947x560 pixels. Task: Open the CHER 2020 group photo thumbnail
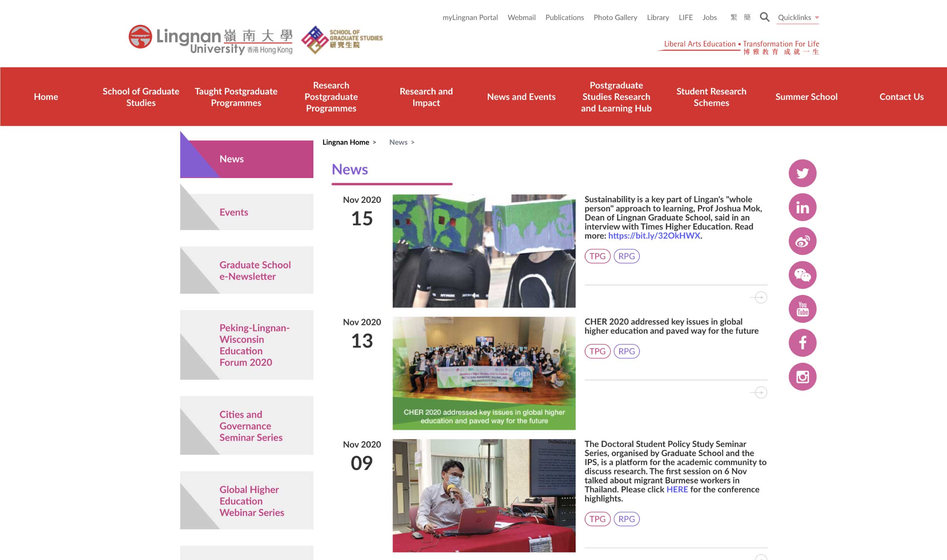pyautogui.click(x=484, y=373)
